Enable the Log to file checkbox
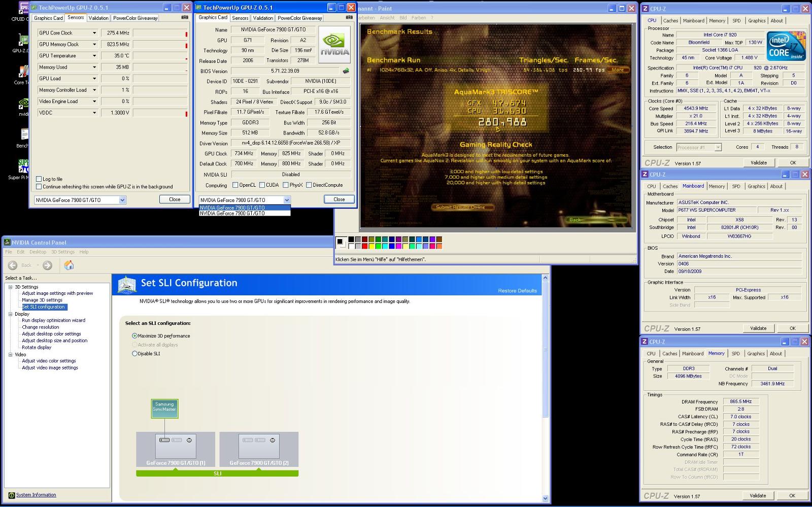Viewport: 812px width, 507px height. [39, 179]
